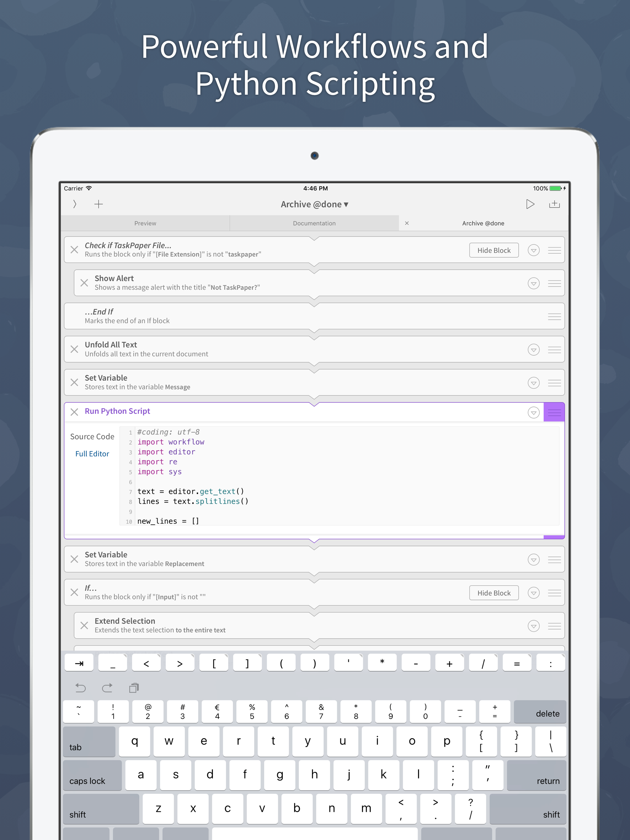
Task: Switch to the Preview tab
Action: 145,223
